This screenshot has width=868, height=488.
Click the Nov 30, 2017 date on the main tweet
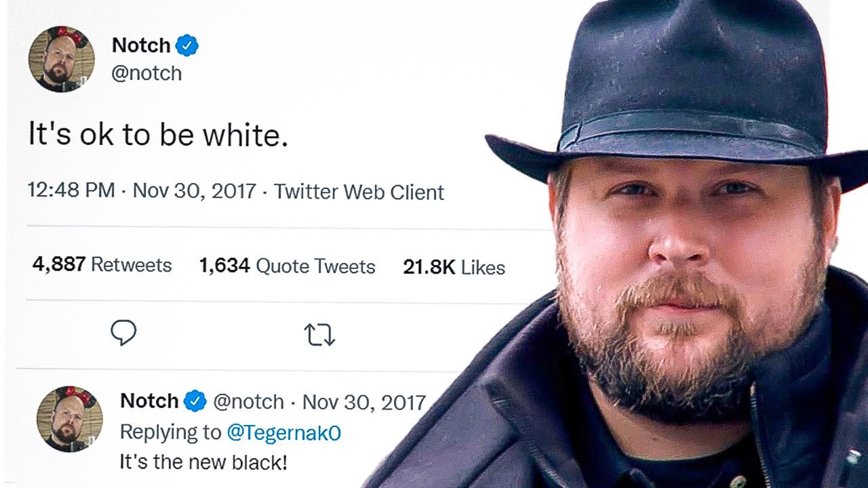(x=195, y=190)
